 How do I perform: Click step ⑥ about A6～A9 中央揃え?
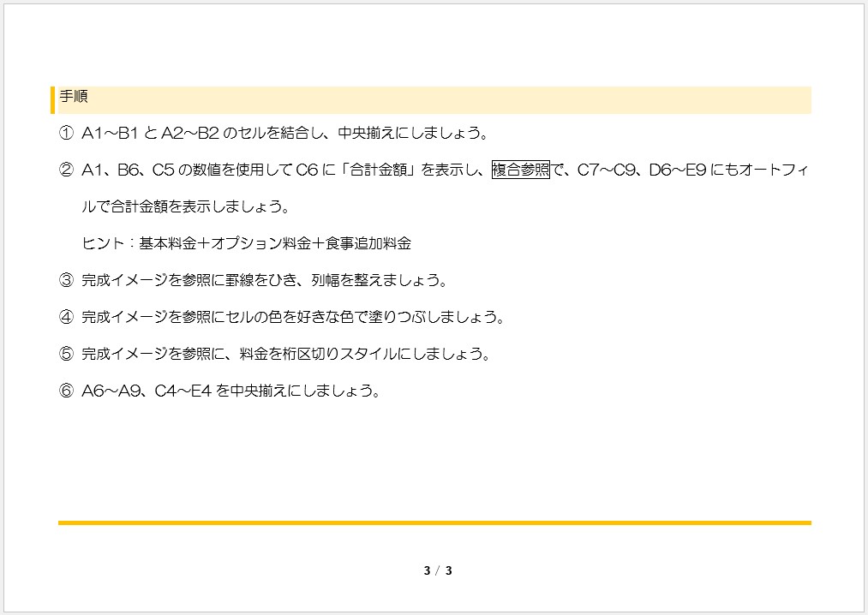(x=219, y=391)
